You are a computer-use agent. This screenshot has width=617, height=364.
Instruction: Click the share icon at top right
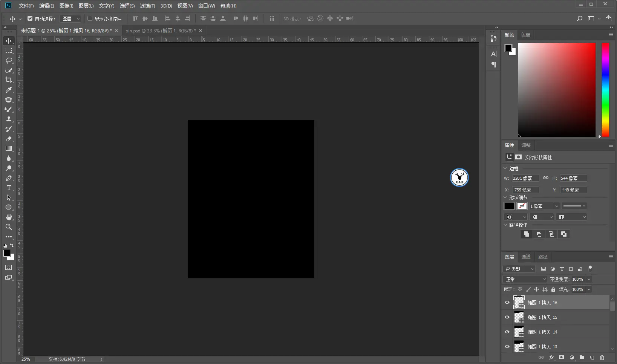click(x=608, y=18)
